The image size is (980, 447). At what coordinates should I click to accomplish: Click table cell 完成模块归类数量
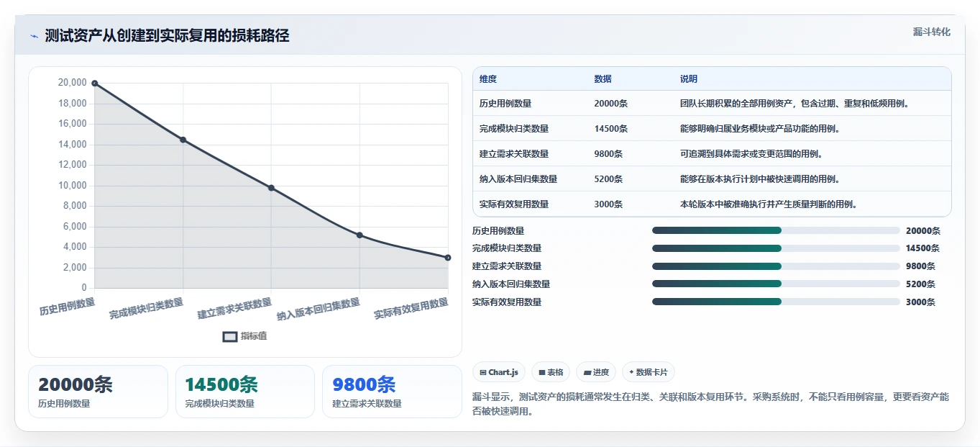point(514,129)
